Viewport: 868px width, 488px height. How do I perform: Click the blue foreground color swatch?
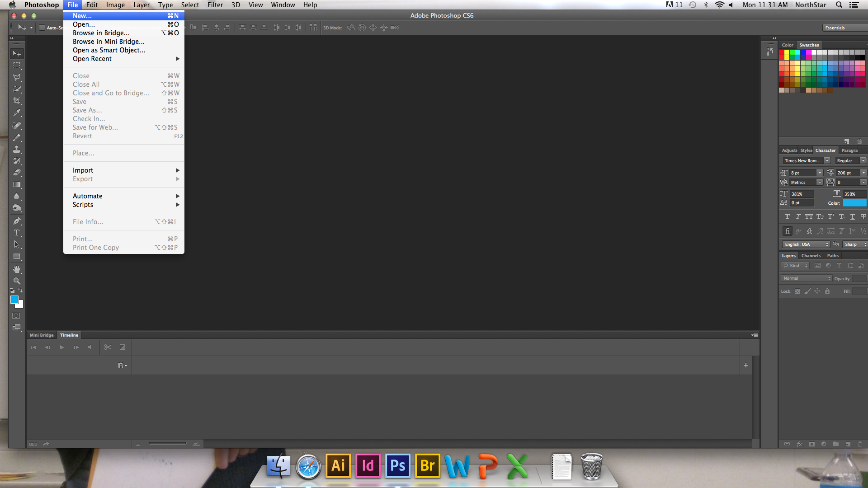(x=14, y=300)
